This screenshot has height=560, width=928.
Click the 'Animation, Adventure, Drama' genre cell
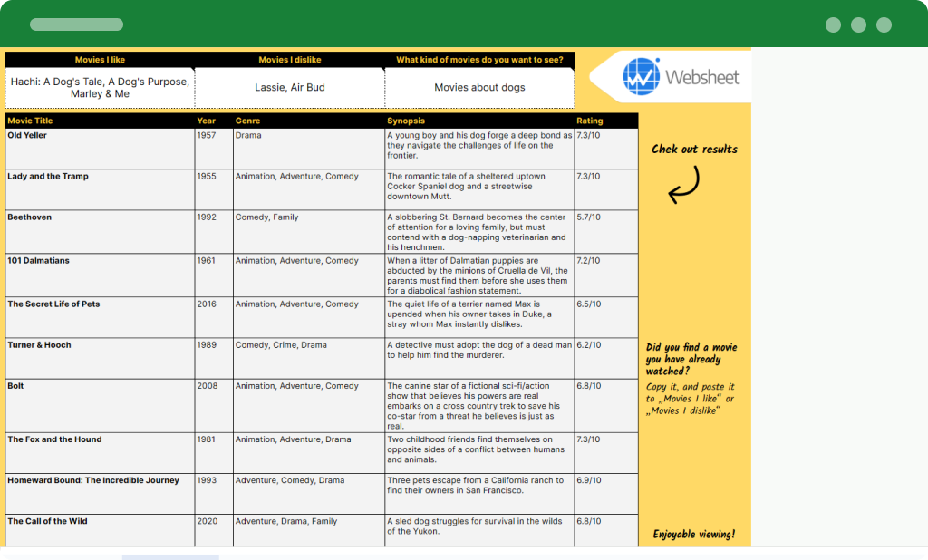pyautogui.click(x=309, y=453)
